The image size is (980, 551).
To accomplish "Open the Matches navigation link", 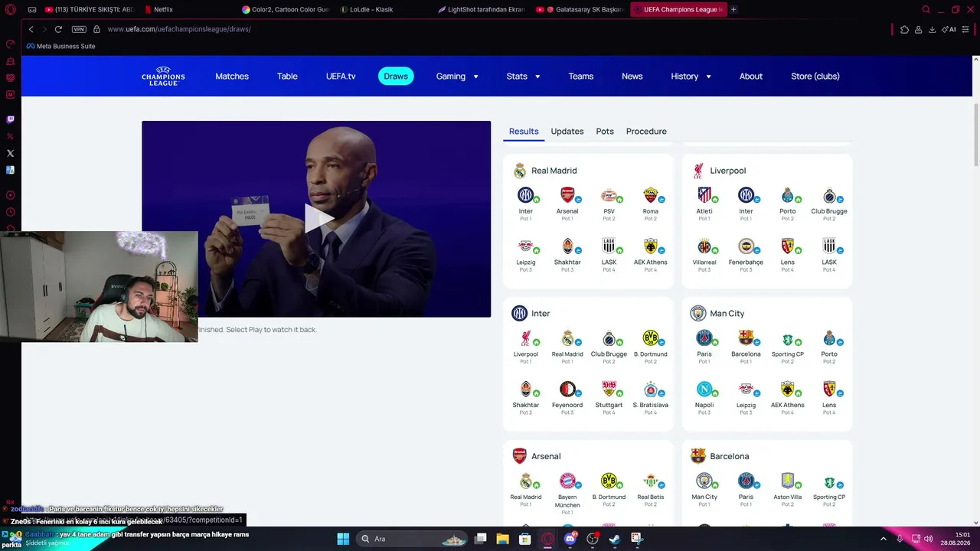I will pyautogui.click(x=232, y=77).
